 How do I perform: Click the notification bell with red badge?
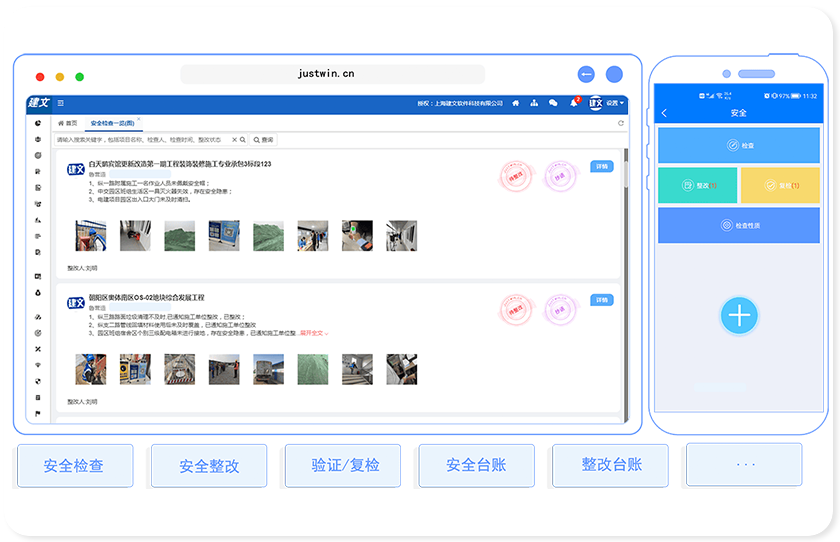coord(574,103)
